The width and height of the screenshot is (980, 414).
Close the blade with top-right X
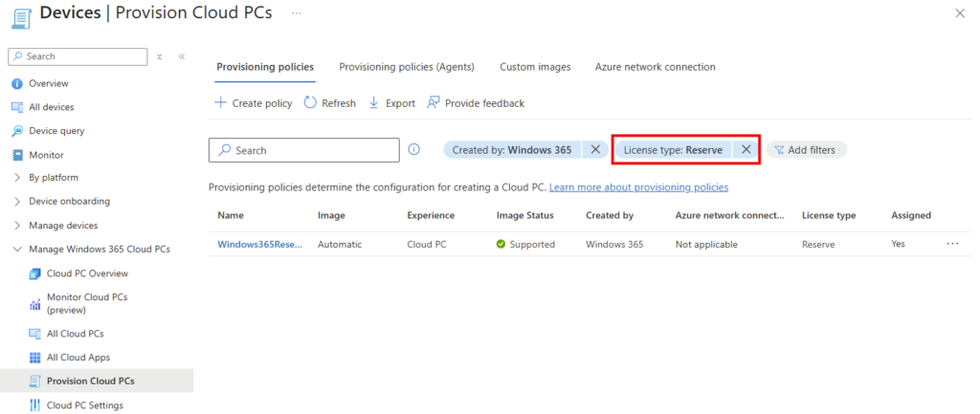960,13
